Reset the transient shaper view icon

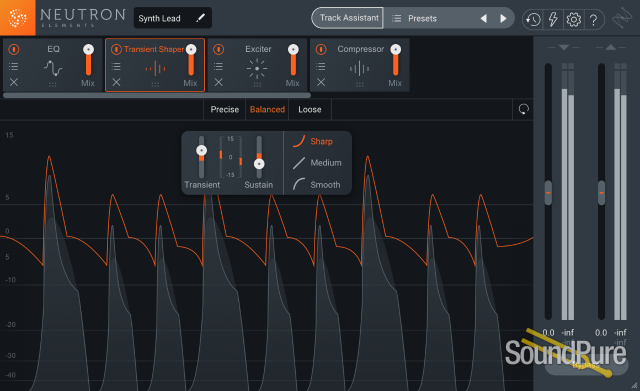pos(523,109)
